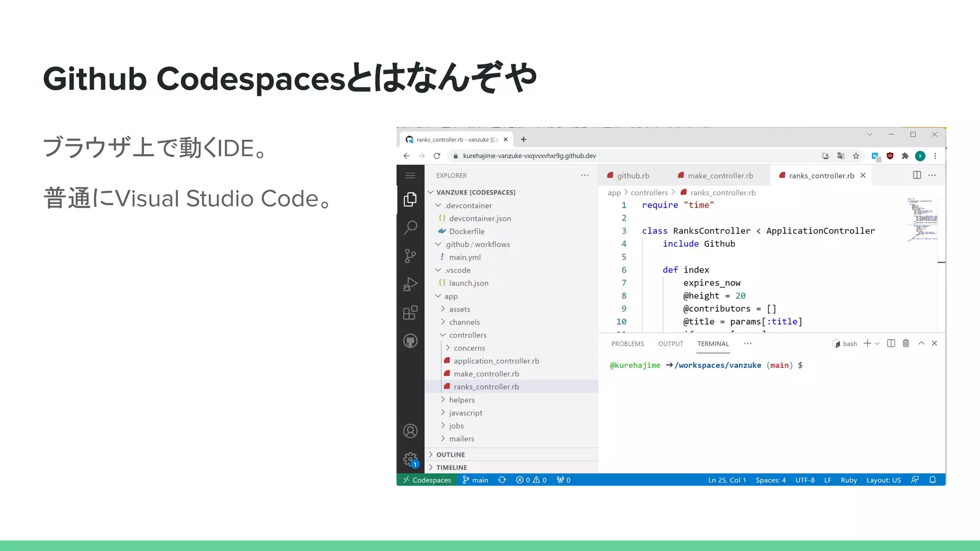Open the GitHub view icon in the activity bar
The height and width of the screenshot is (551, 980).
[x=410, y=341]
